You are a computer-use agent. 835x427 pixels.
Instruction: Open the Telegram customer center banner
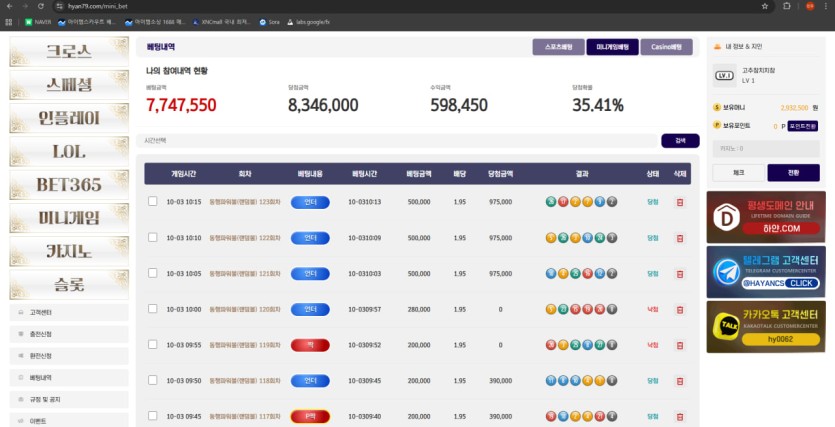click(x=766, y=271)
